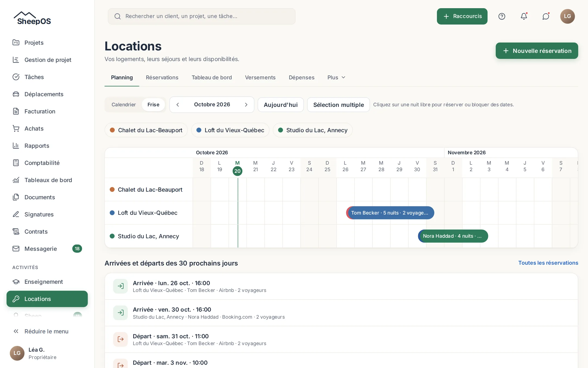The width and height of the screenshot is (588, 368).
Task: Open the Tableau de bord tab
Action: 212,77
